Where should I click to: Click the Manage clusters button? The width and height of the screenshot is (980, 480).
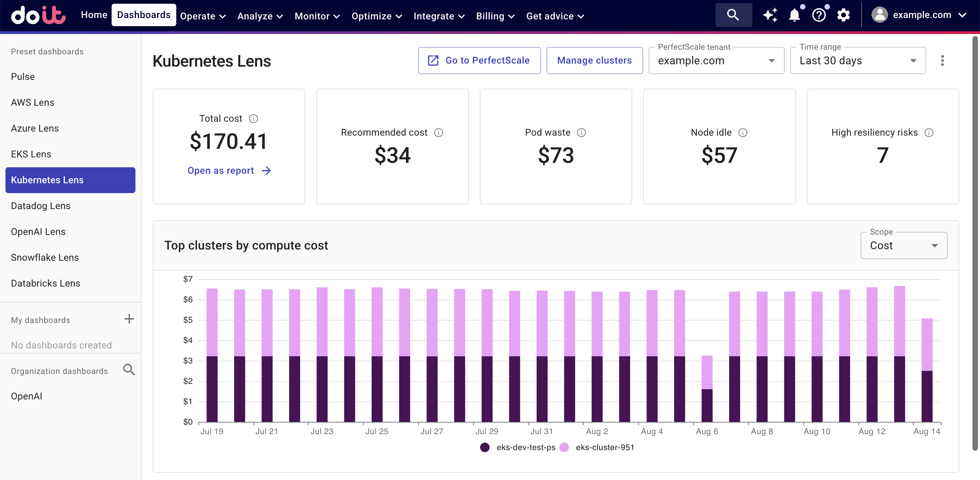(594, 61)
